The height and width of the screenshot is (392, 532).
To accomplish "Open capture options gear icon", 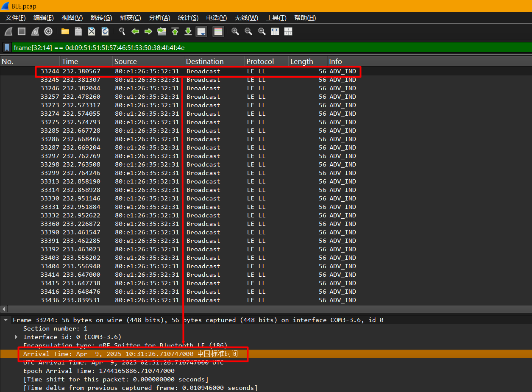I will point(48,31).
